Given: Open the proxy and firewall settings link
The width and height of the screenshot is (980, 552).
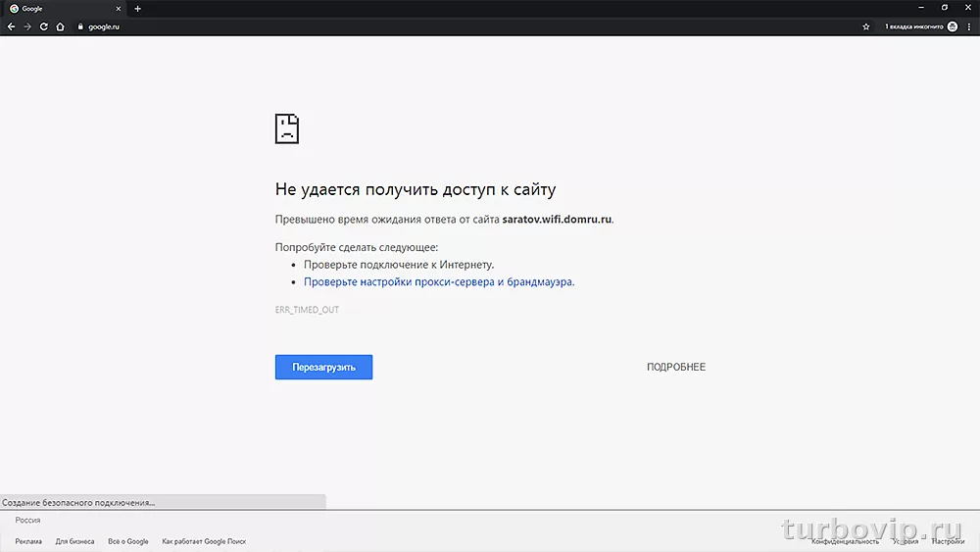Looking at the screenshot, I should point(439,282).
